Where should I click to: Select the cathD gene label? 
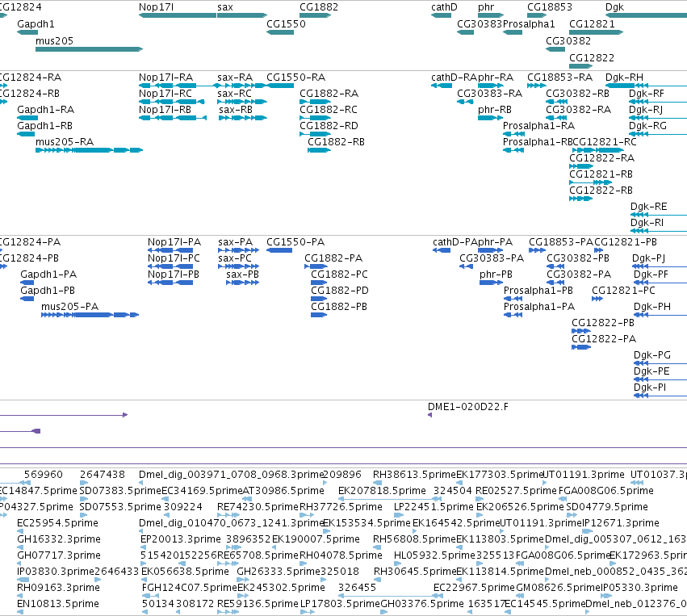444,7
